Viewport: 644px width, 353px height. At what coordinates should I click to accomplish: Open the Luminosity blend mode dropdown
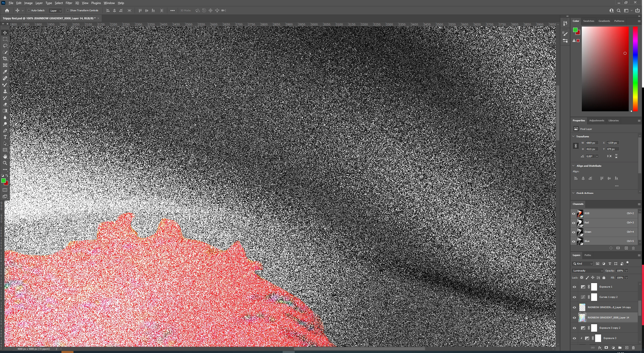click(588, 271)
